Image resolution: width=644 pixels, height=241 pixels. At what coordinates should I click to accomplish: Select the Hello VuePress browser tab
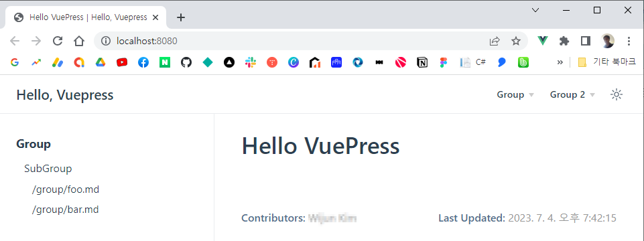tap(85, 17)
